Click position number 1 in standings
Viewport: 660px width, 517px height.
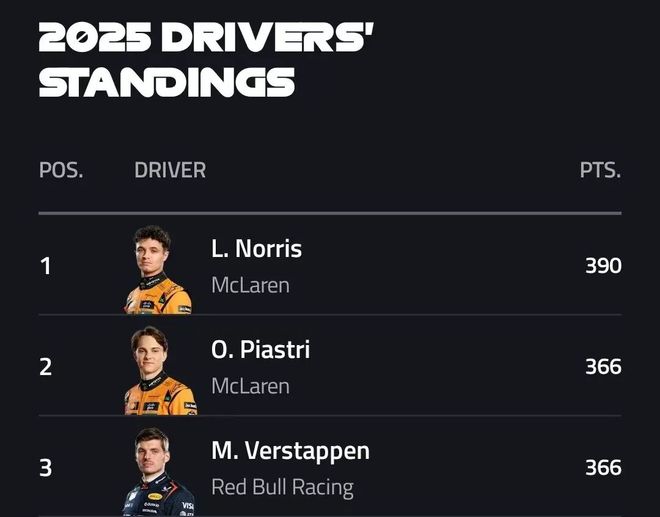pos(45,267)
